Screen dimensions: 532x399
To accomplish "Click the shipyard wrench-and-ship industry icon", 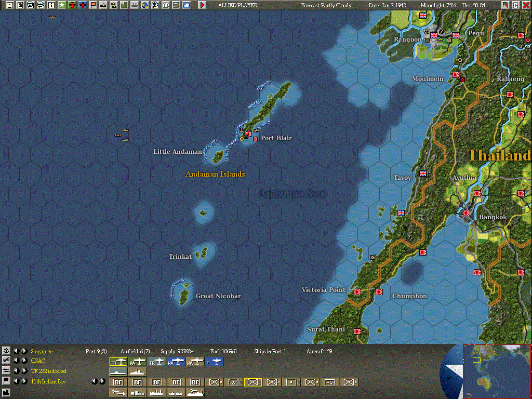I will 195,393.
